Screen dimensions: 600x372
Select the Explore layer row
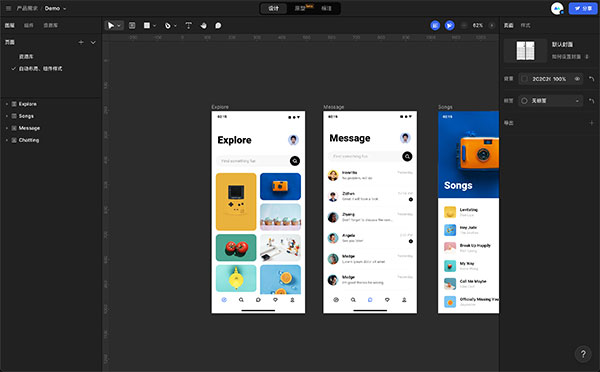[51, 104]
